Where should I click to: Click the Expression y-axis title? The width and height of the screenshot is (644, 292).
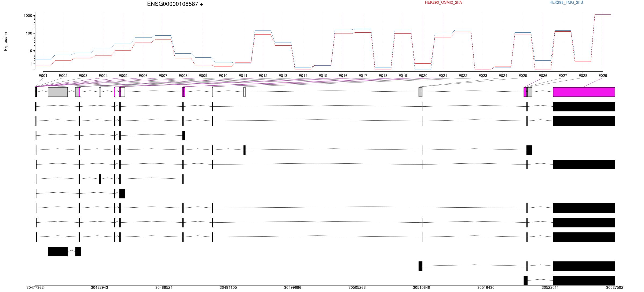click(6, 42)
